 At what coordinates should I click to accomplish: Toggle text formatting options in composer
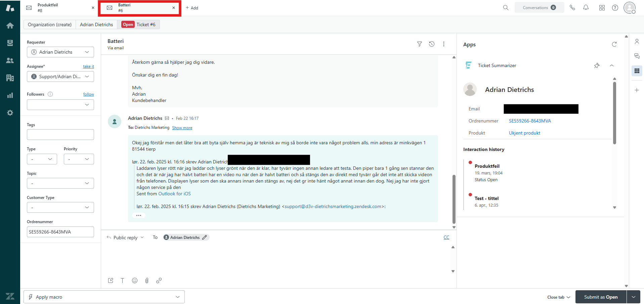123,281
